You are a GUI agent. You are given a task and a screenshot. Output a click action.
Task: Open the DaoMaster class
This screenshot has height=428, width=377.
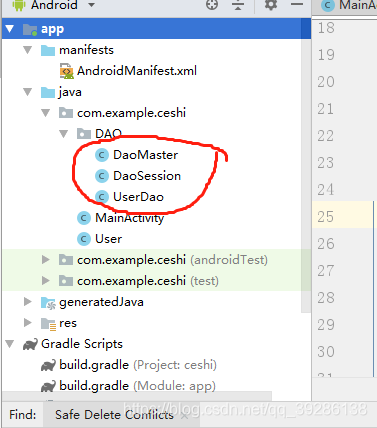(146, 155)
